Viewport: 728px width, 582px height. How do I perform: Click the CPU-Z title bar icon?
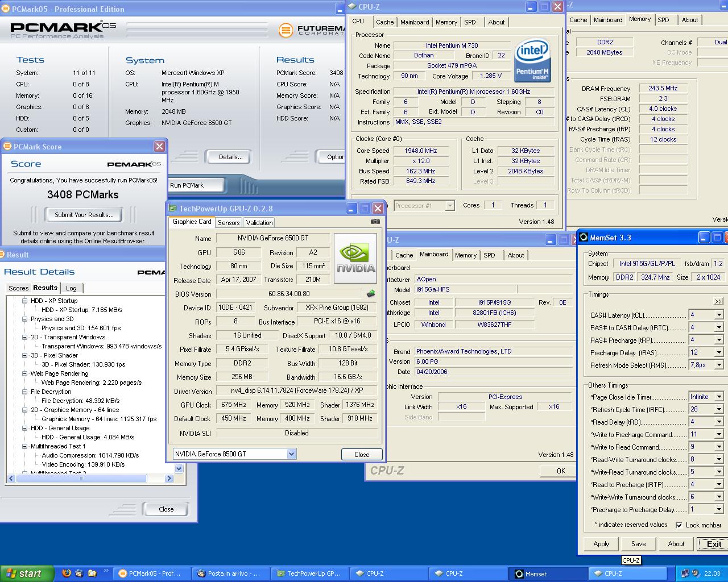(x=351, y=7)
